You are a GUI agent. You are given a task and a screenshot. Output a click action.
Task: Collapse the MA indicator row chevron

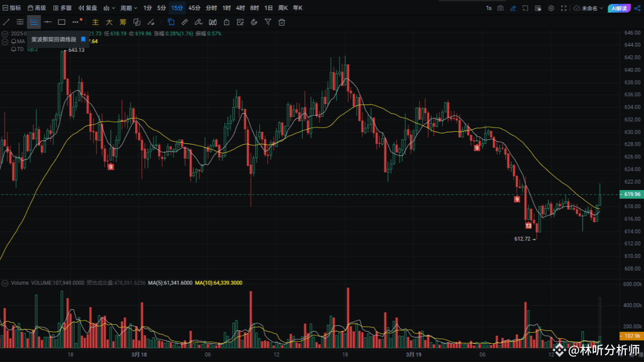4,41
